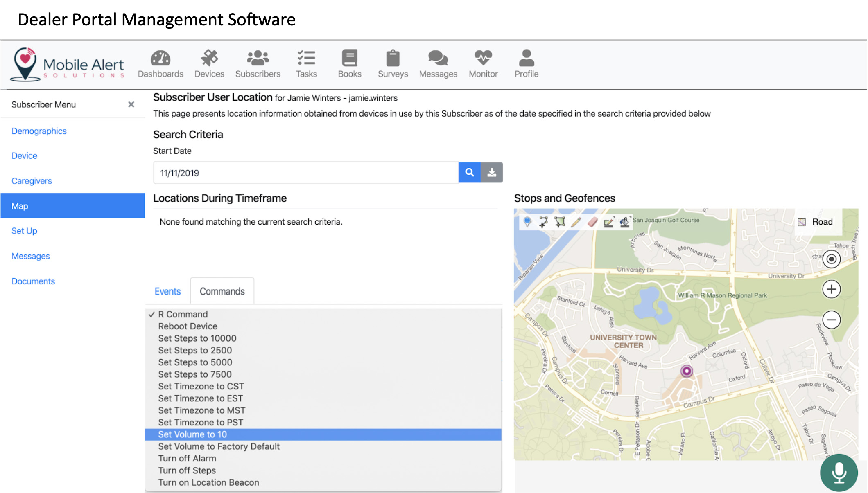Zoom in the map with the plus button
This screenshot has width=868, height=493.
[831, 289]
